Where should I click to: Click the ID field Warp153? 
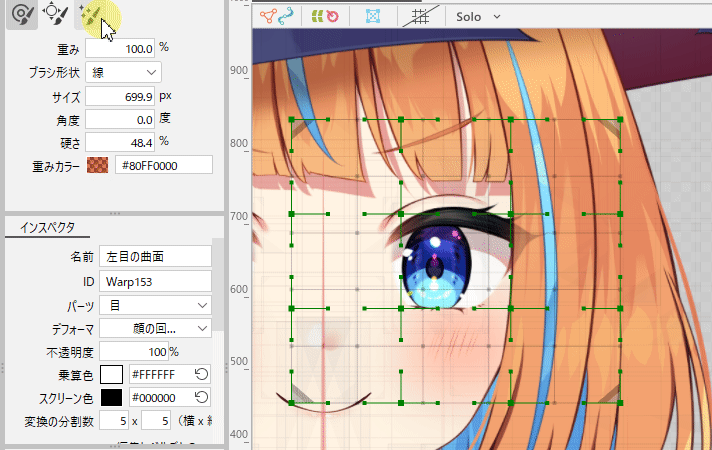click(x=155, y=282)
